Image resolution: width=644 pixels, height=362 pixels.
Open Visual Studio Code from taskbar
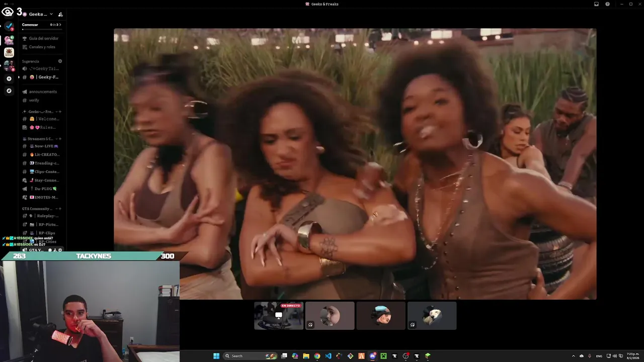pos(328,356)
